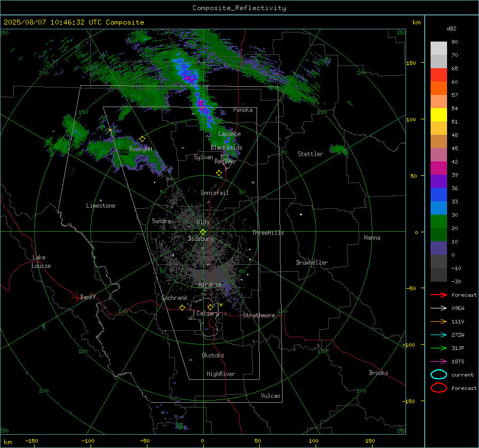This screenshot has height=448, width=479.
Task: Click the blue 33–36 dBZ color swatch
Action: click(x=439, y=194)
